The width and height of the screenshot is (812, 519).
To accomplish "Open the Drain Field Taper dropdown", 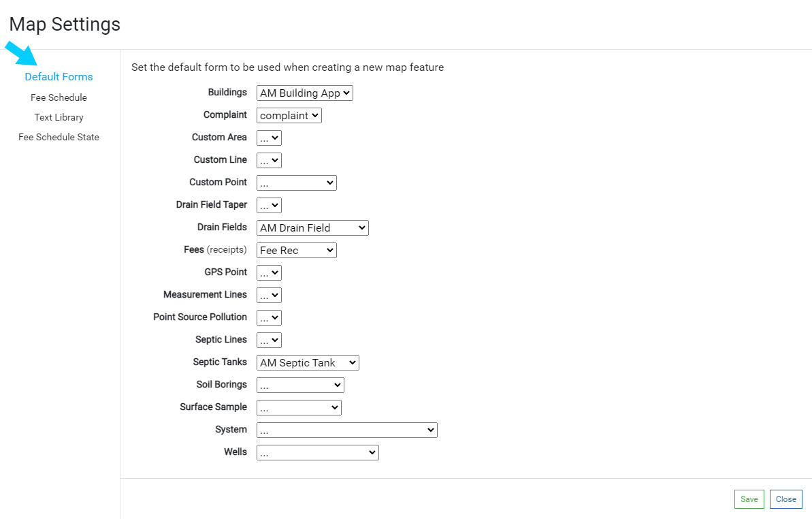I will pos(269,206).
